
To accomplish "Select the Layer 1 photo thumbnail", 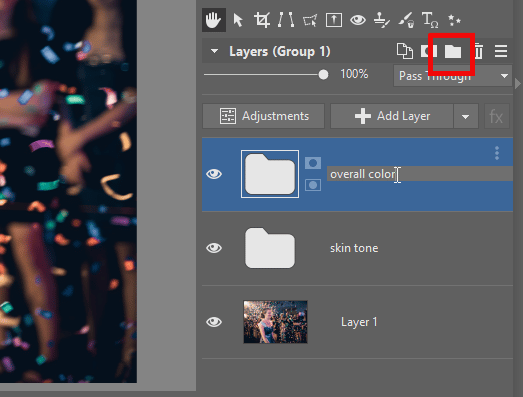I will coord(276,322).
